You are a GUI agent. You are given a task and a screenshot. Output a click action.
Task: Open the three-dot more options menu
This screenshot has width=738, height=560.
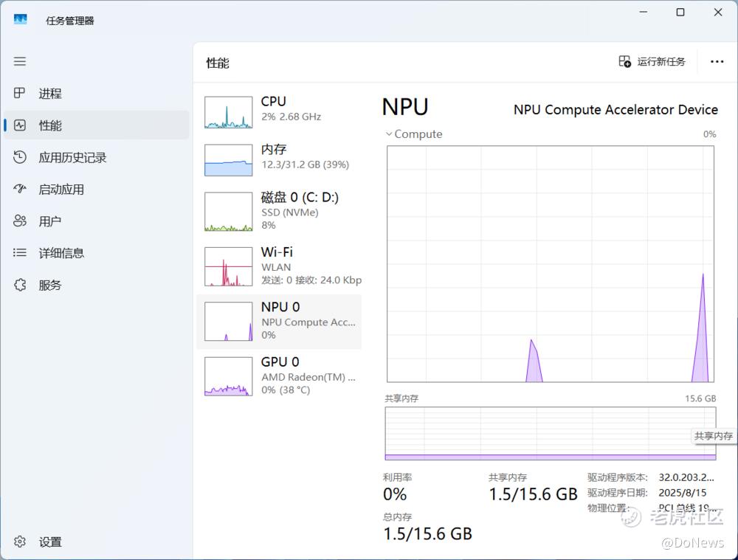pyautogui.click(x=717, y=62)
